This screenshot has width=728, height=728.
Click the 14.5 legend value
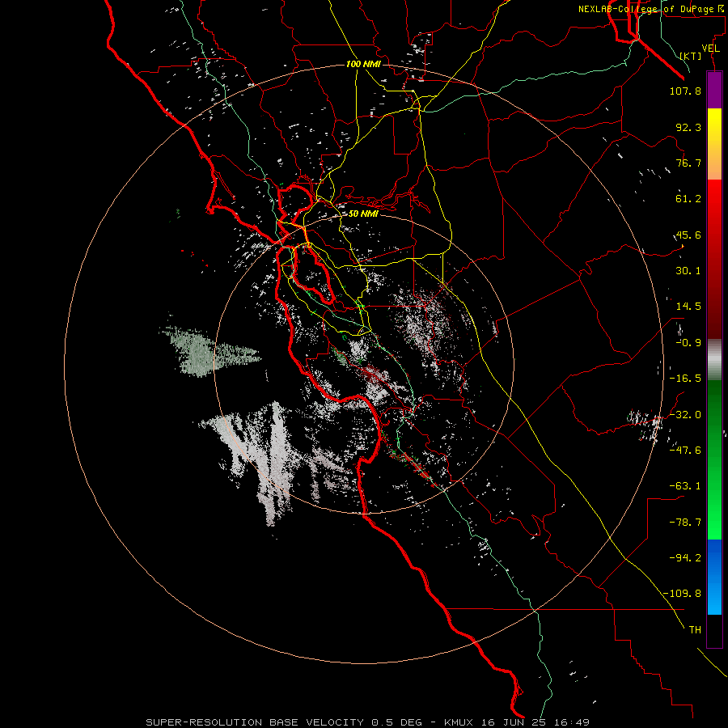pos(688,307)
